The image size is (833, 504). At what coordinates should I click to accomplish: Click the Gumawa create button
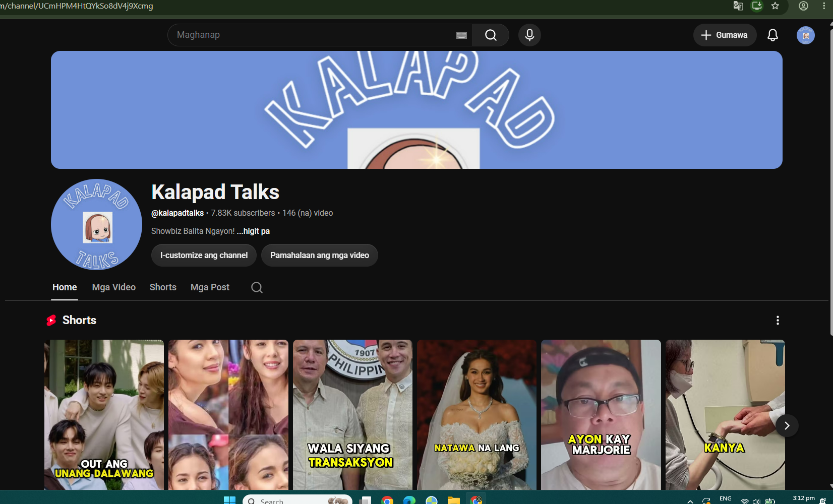click(725, 35)
